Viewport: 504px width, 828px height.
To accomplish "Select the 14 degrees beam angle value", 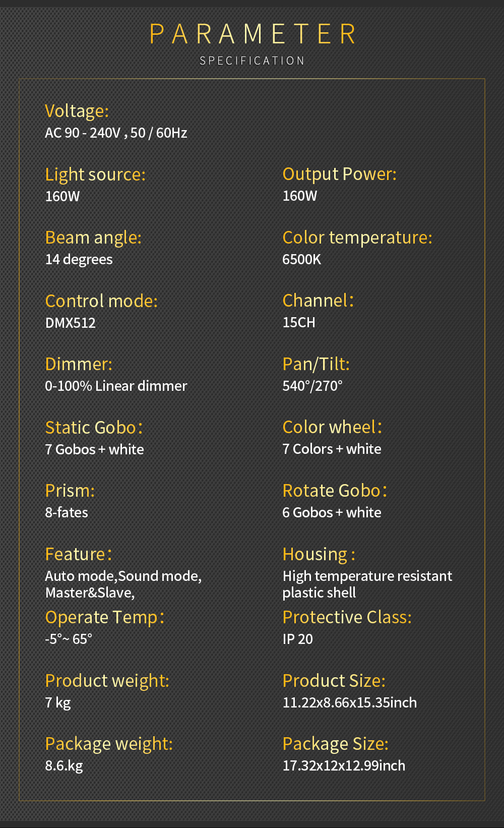I will 79,260.
